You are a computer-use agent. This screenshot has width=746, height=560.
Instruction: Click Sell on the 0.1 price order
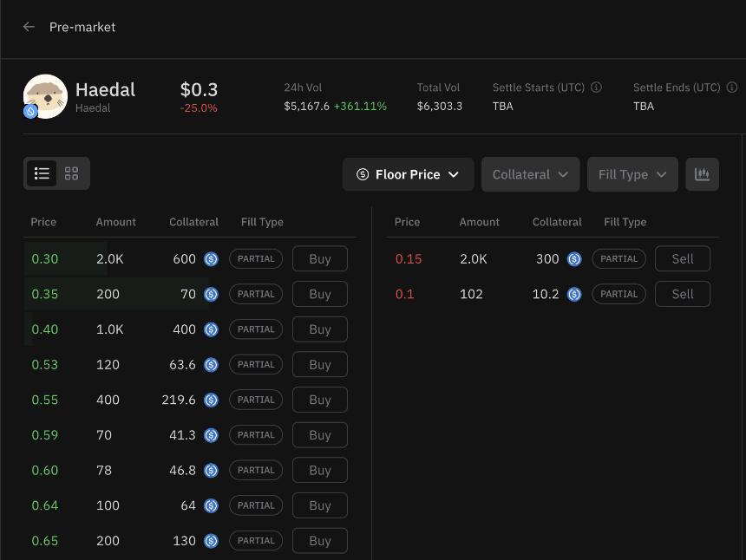pos(683,294)
